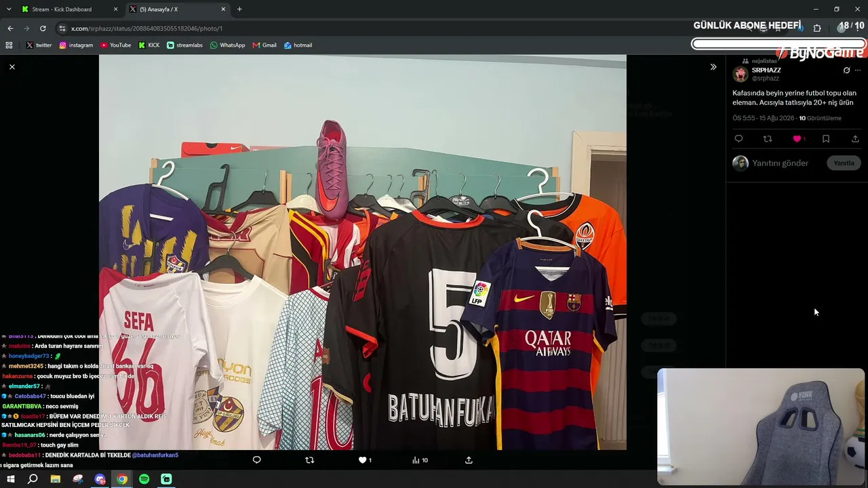Open the Gmail bookmark
Viewport: 868px width, 488px height.
point(264,45)
